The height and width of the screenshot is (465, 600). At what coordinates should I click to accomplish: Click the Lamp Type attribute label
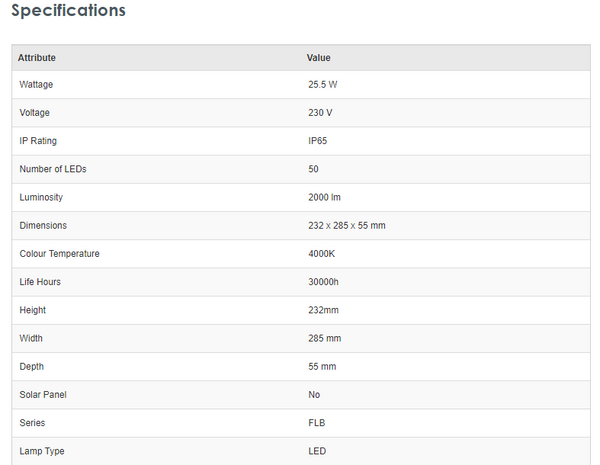[x=42, y=451]
